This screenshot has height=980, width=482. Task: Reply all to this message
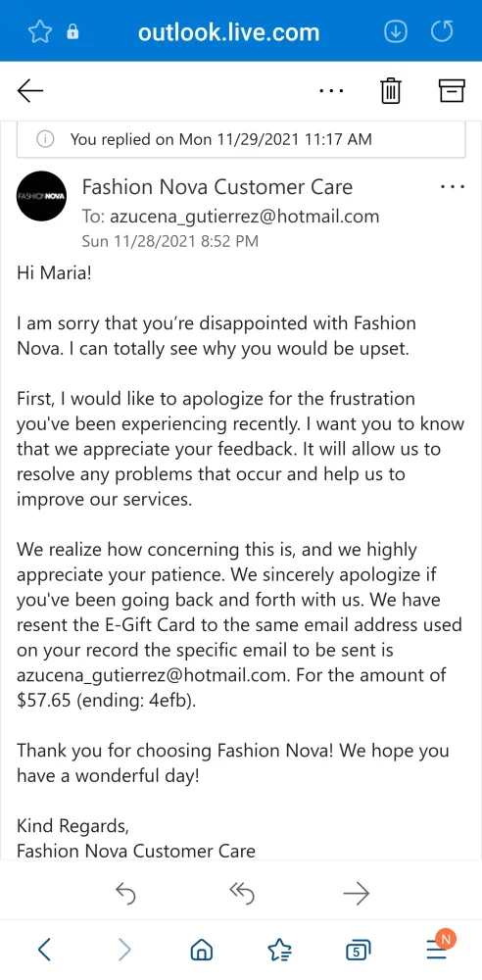pyautogui.click(x=241, y=894)
